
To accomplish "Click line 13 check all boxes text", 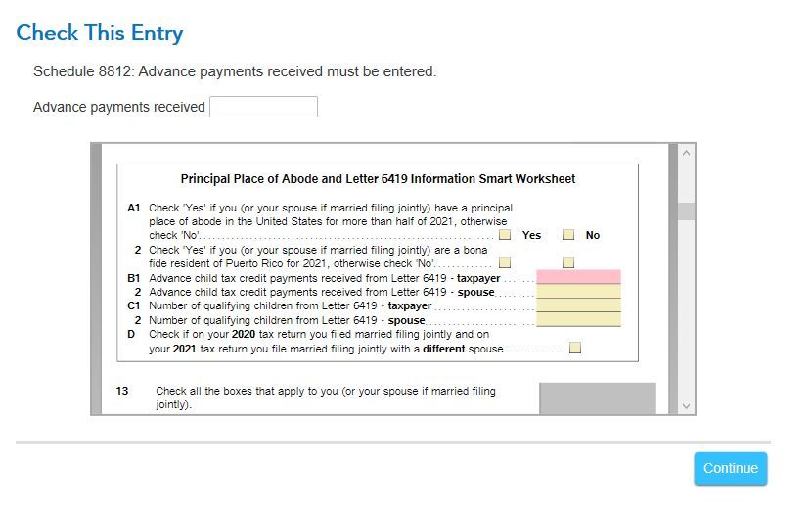I will 325,398.
